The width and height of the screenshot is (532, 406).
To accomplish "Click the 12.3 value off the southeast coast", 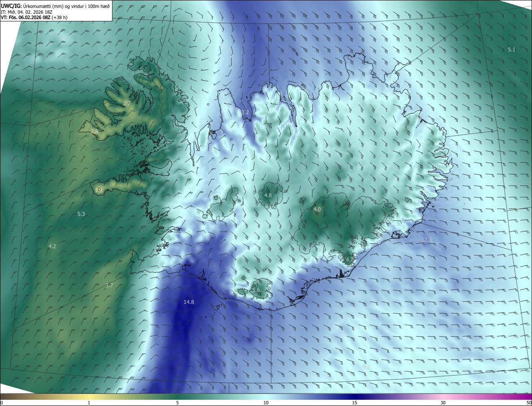I will 427,240.
